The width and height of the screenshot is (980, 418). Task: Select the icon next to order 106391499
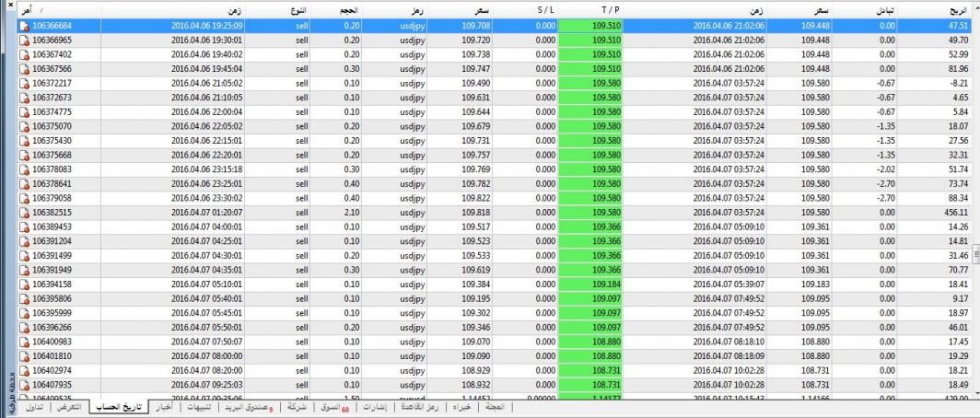pos(24,256)
